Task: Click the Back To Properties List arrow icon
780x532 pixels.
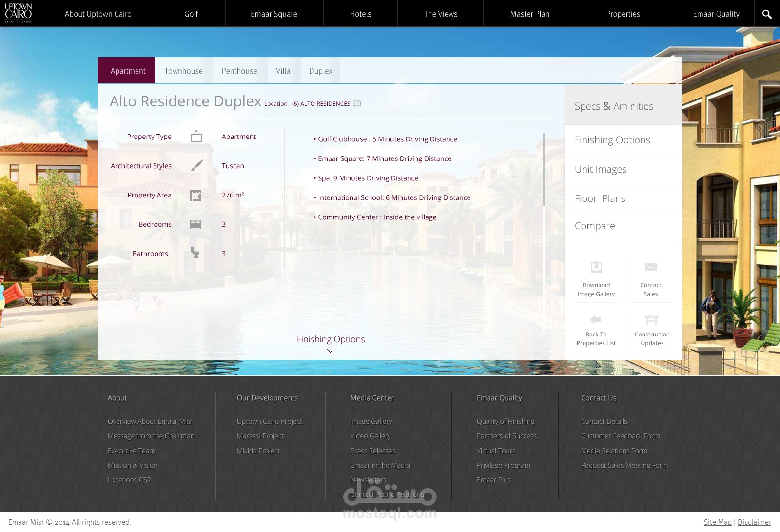Action: coord(596,319)
